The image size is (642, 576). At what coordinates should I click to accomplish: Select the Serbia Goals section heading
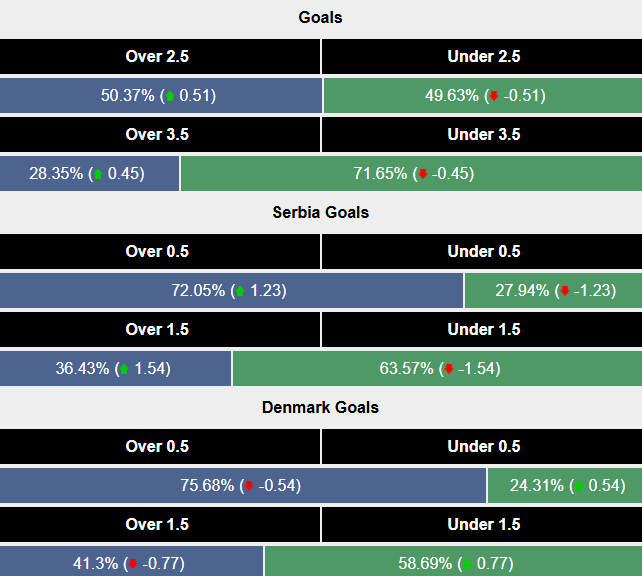pos(321,212)
